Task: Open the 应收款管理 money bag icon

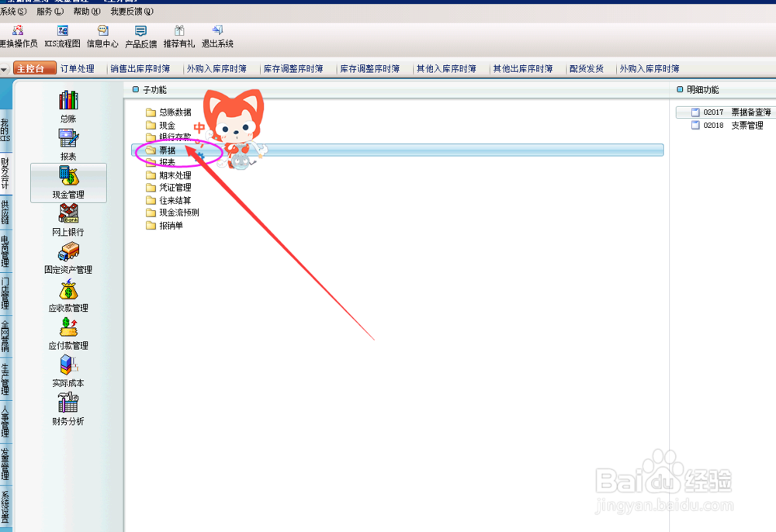Action: pos(68,289)
